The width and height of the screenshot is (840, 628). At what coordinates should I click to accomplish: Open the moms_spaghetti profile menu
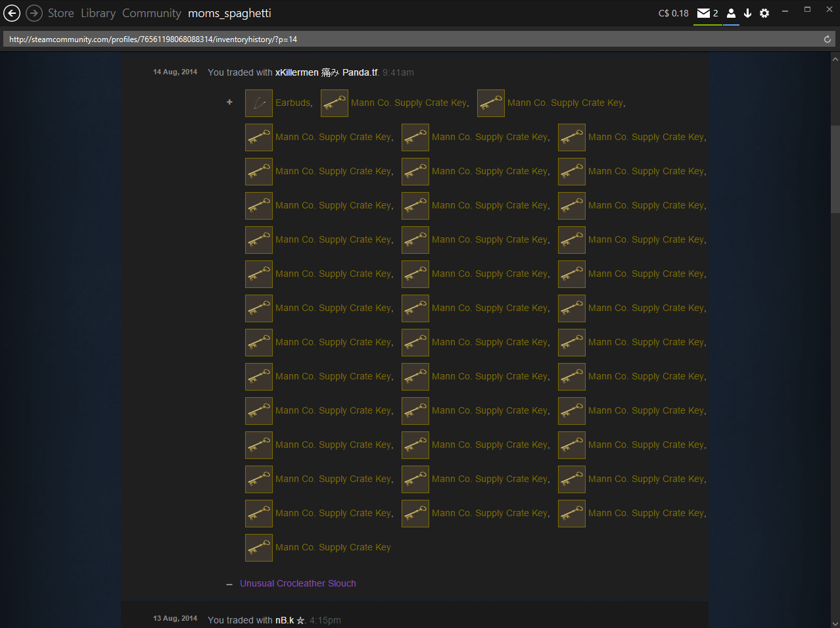click(229, 13)
